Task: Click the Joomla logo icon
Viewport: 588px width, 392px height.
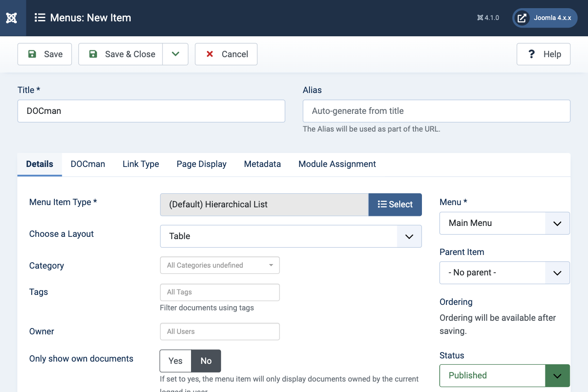Action: pyautogui.click(x=12, y=18)
